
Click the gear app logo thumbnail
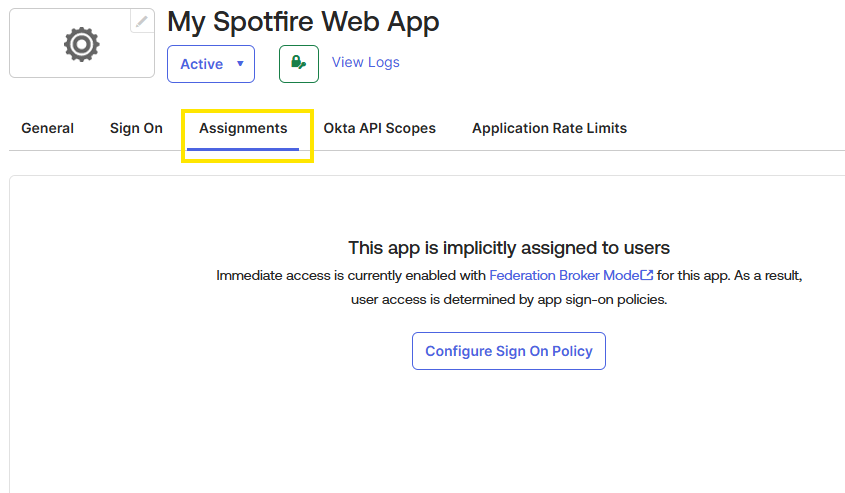pos(82,43)
